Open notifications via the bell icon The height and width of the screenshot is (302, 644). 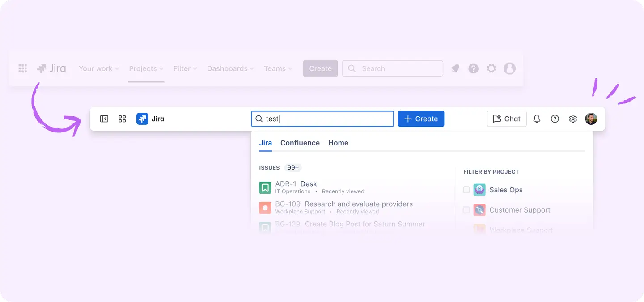[x=537, y=119]
